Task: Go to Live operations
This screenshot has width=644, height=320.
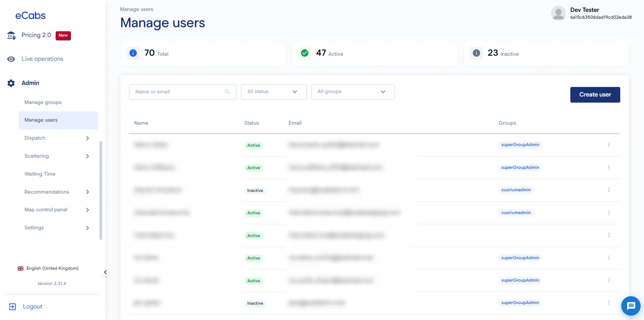Action: coord(42,59)
